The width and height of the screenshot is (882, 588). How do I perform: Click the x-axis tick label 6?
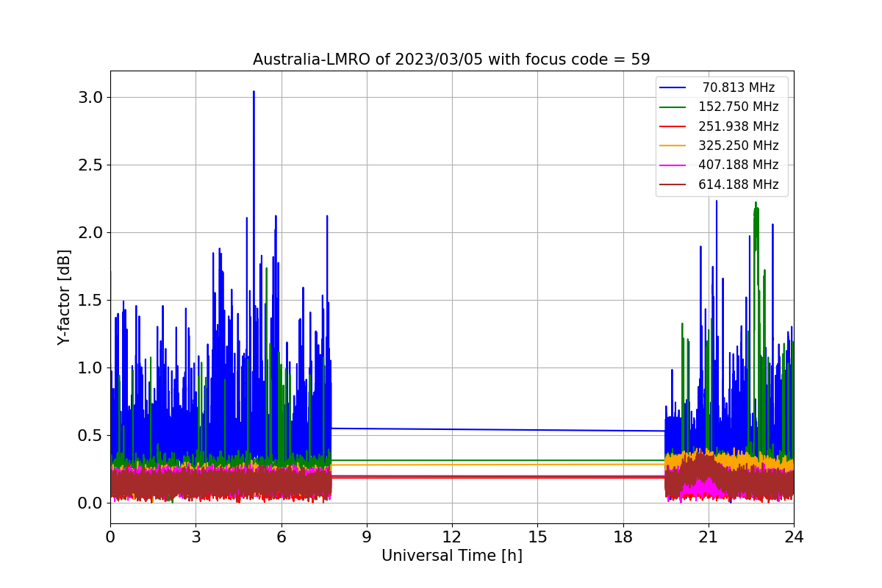point(281,537)
